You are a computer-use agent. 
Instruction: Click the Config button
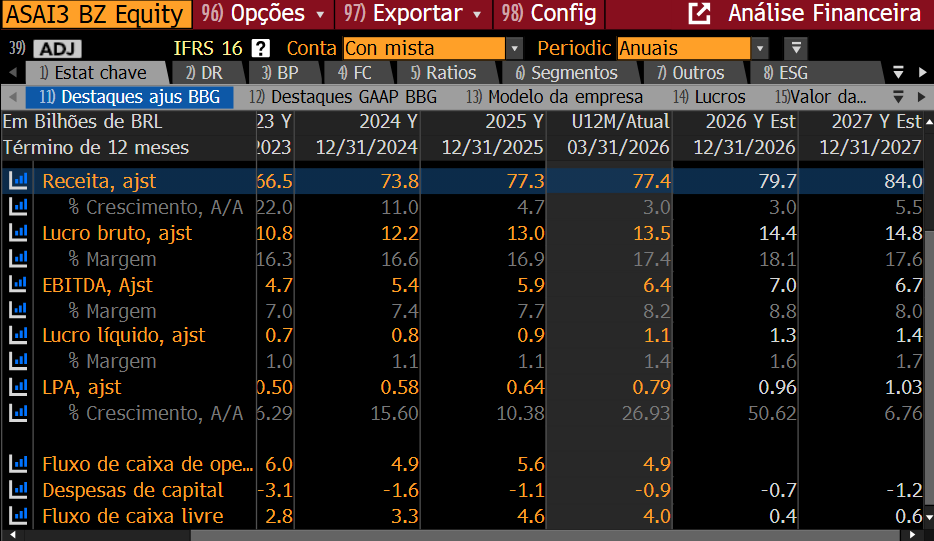coord(549,14)
